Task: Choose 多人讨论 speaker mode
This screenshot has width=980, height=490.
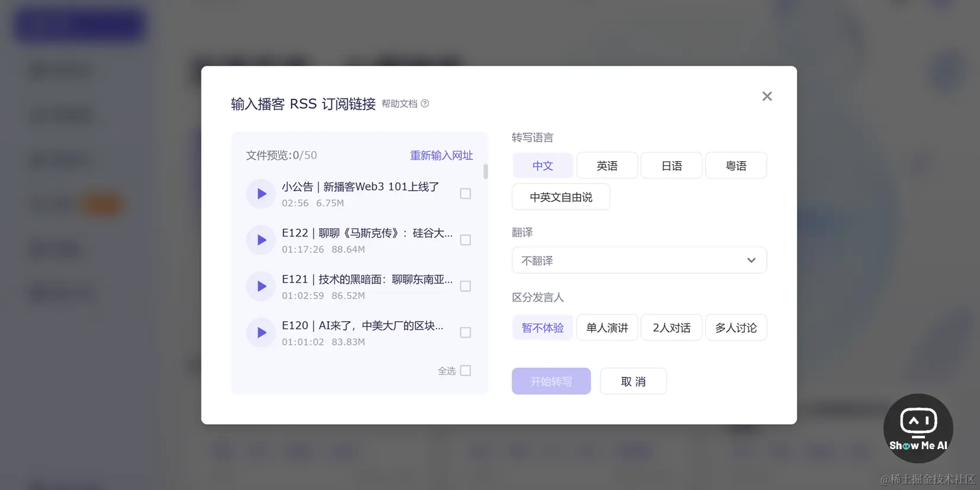Action: [x=736, y=328]
